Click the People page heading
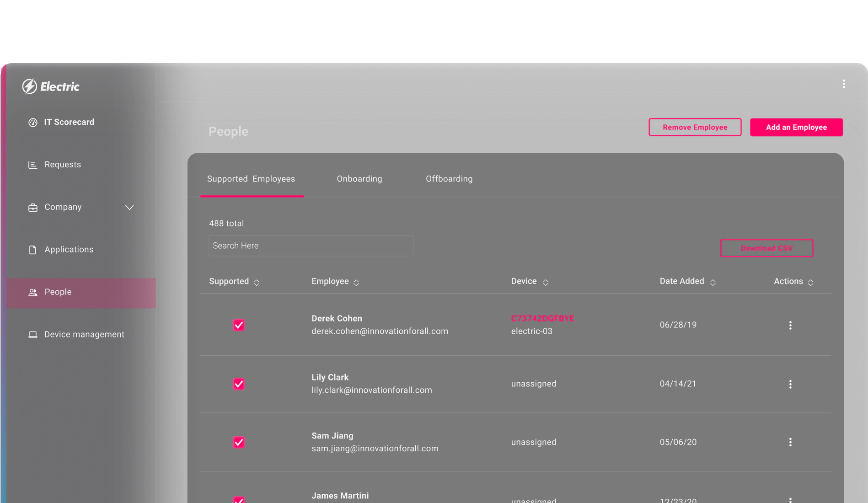 click(228, 132)
